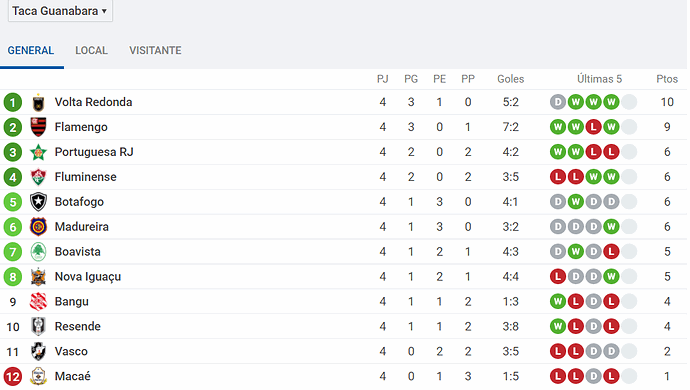Open the Nova Iguaçu team link
The image size is (690, 390).
(x=88, y=277)
